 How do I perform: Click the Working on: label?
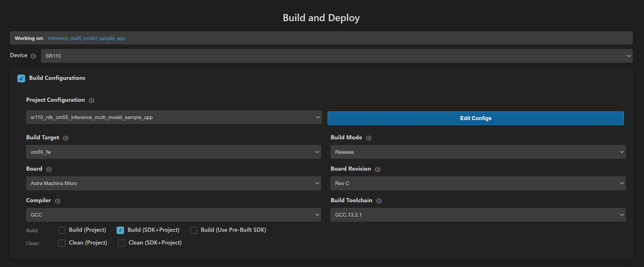point(29,38)
